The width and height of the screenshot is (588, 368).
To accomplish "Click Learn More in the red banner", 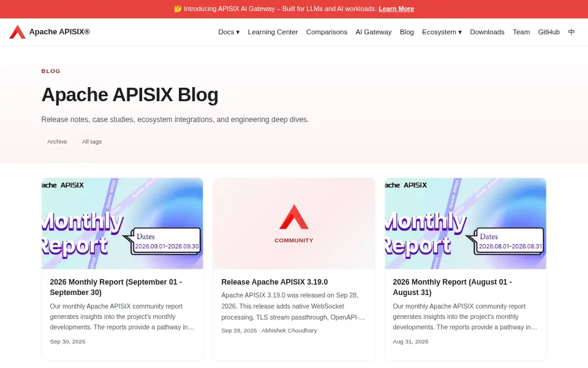I will (x=396, y=9).
